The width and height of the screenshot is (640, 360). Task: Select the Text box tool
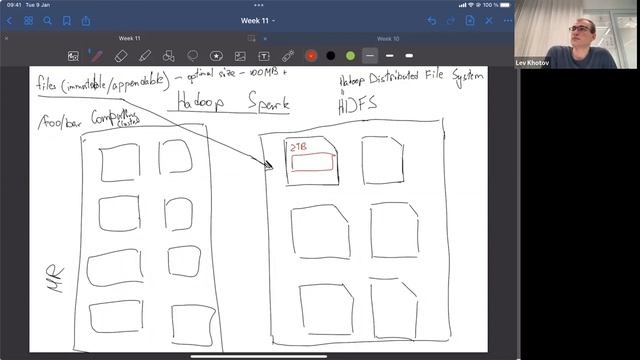tap(264, 56)
